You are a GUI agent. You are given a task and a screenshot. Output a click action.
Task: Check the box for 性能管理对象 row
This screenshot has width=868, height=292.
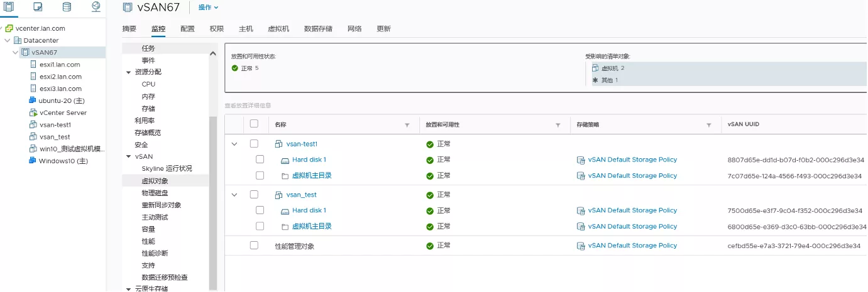click(254, 246)
